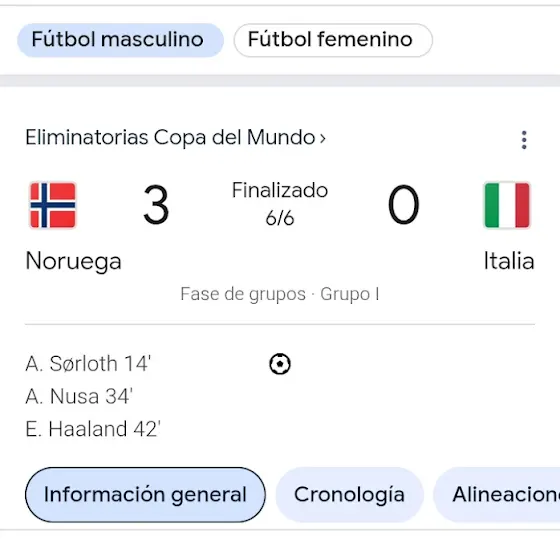Click the Eliminatorias Copa del Mundo title

pos(170,138)
